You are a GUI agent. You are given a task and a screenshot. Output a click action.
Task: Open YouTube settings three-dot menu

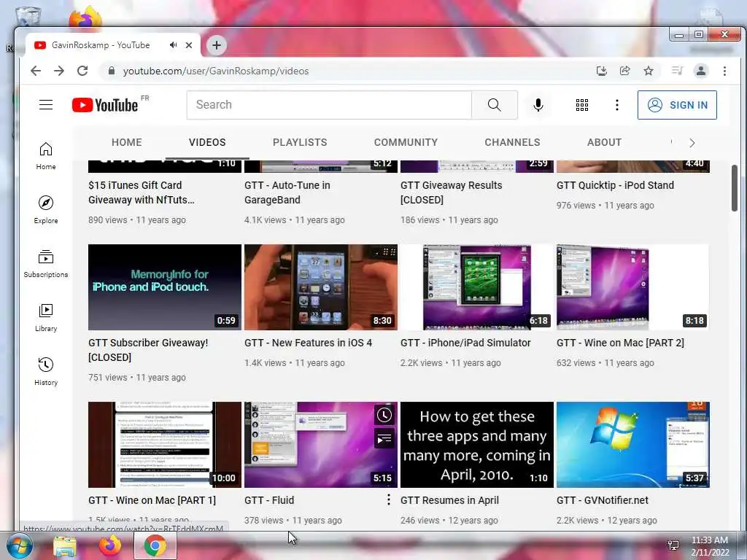coord(617,105)
